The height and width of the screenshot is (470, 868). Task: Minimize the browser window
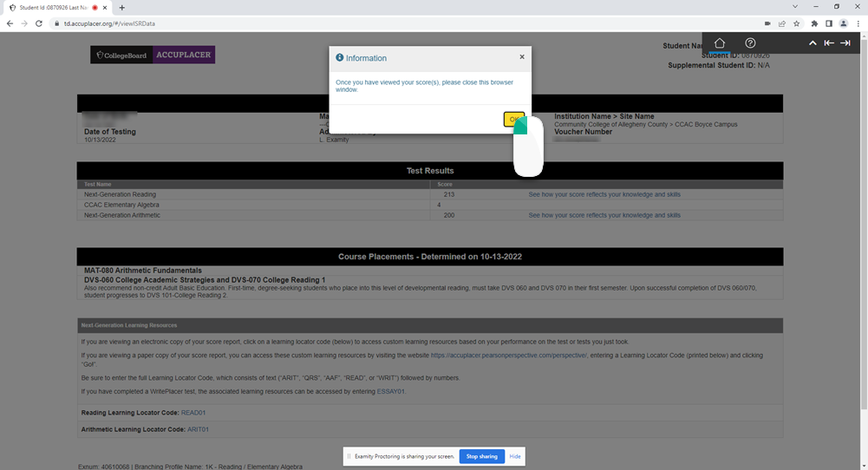pyautogui.click(x=815, y=7)
